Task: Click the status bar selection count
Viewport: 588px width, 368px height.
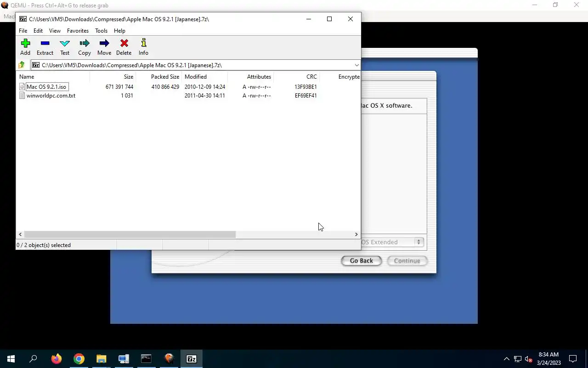Action: (44, 245)
